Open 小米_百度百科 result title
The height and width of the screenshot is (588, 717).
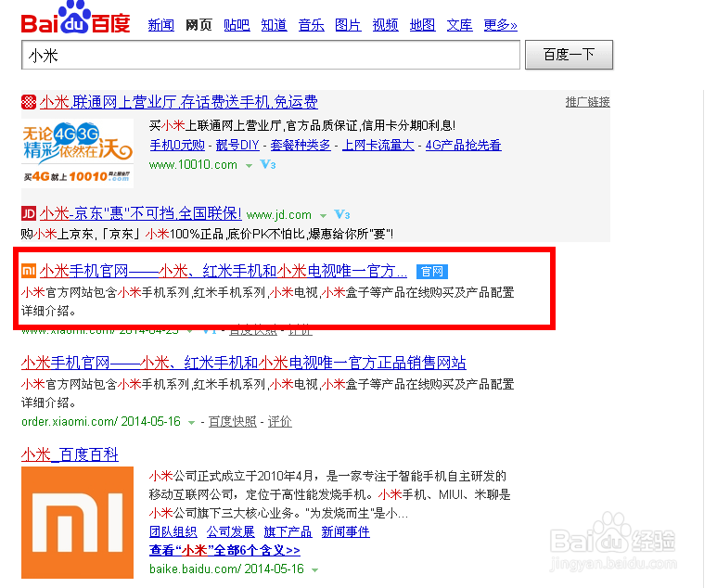coord(70,454)
